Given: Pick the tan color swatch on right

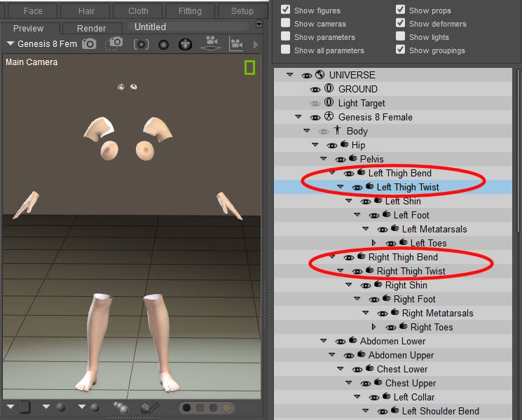Looking at the screenshot, I should click(x=227, y=407).
